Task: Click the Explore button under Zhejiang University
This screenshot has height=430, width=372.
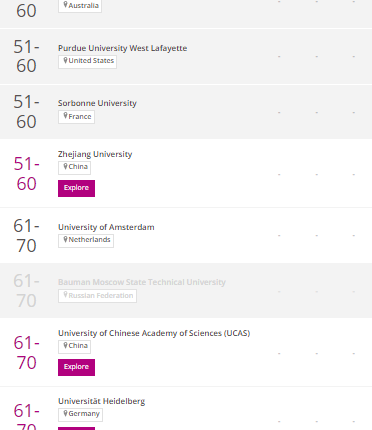Action: point(76,188)
